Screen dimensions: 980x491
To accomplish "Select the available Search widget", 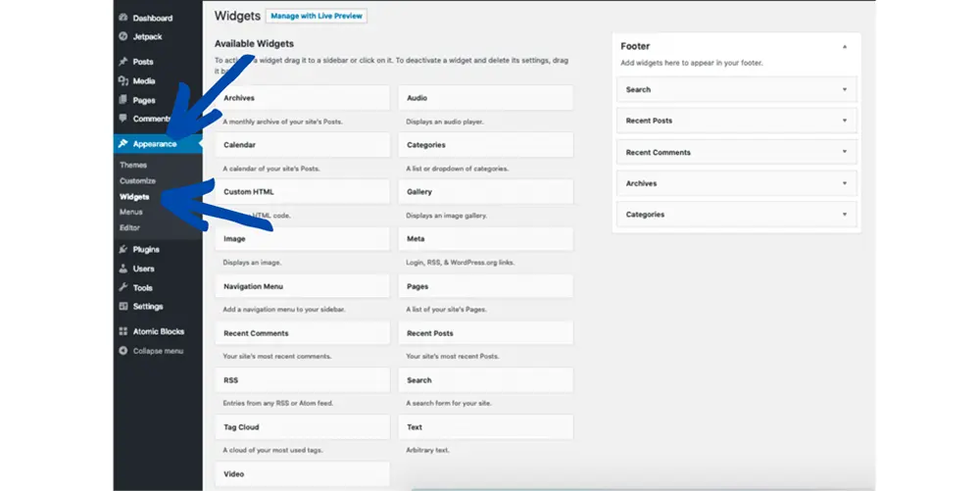I will tap(486, 380).
